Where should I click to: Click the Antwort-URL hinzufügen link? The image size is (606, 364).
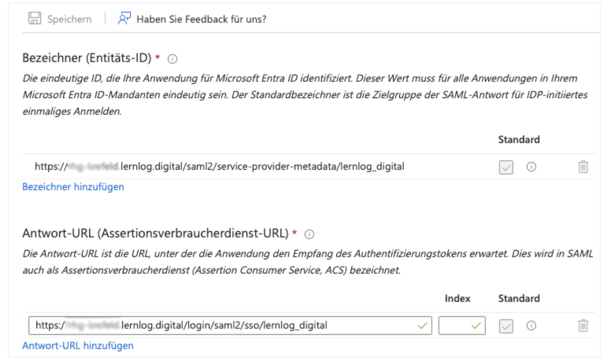click(x=78, y=346)
